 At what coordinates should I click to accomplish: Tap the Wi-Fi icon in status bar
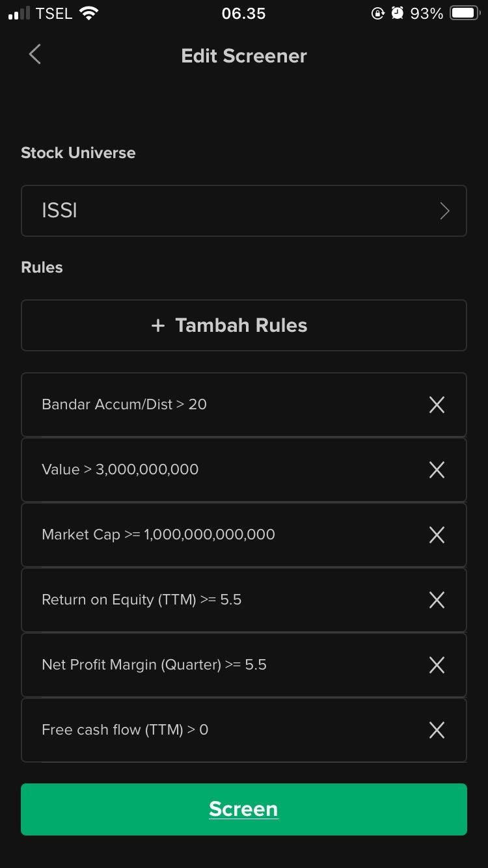coord(88,14)
